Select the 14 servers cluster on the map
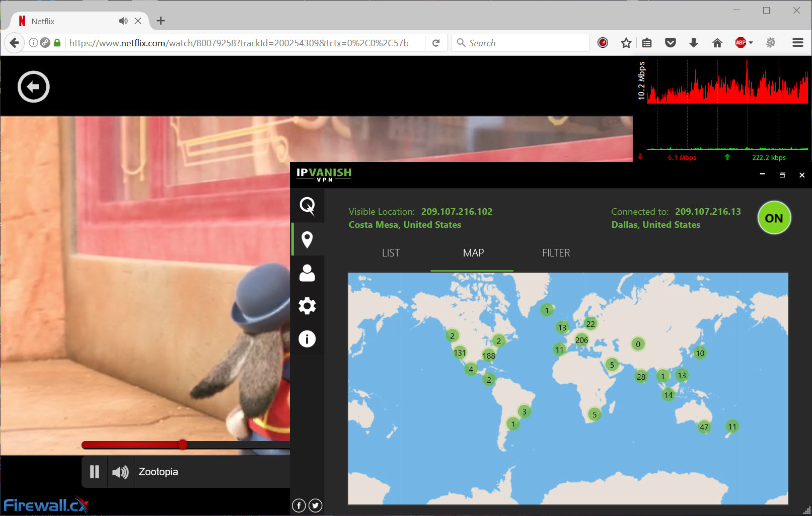 point(669,395)
